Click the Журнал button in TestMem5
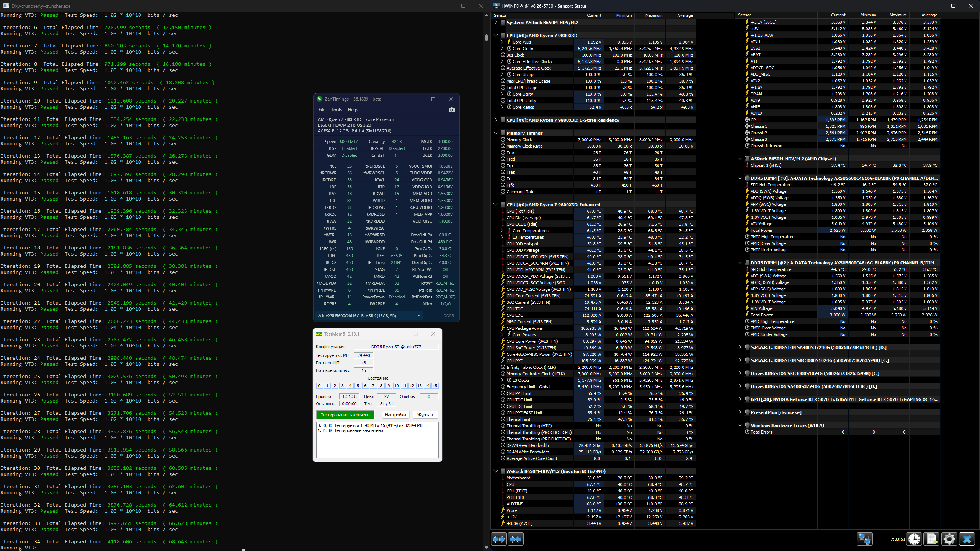The height and width of the screenshot is (551, 980). coord(425,415)
